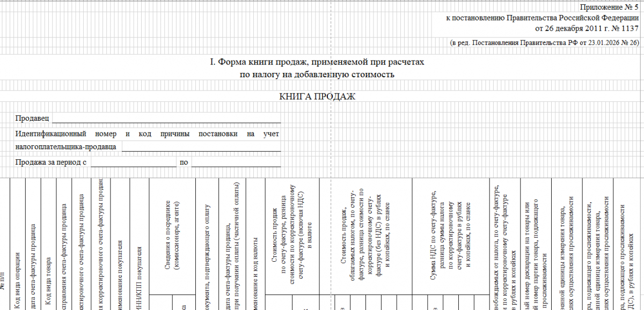The width and height of the screenshot is (644, 310).
Task: Select the period end date field after 'по'
Action: pyautogui.click(x=236, y=162)
